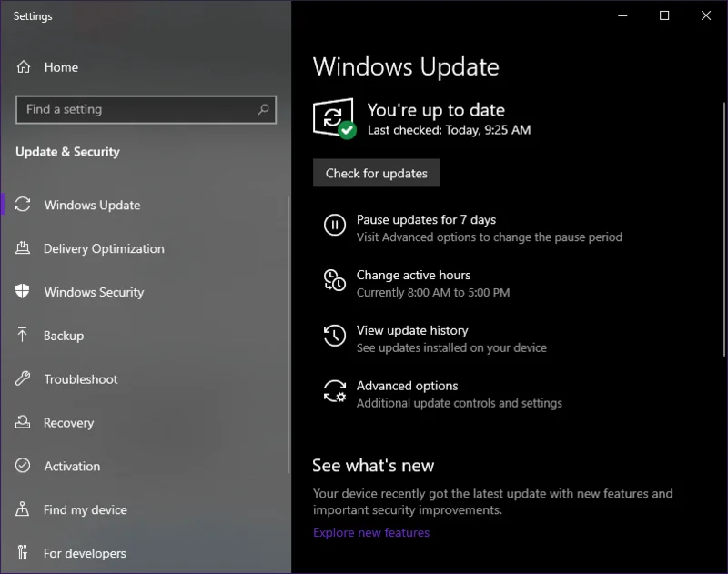Click the 'See what's new' heading
This screenshot has height=574, width=728.
tap(373, 466)
